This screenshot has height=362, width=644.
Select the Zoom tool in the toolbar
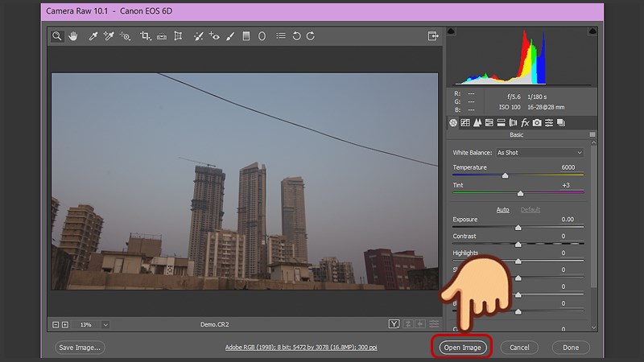tap(57, 36)
